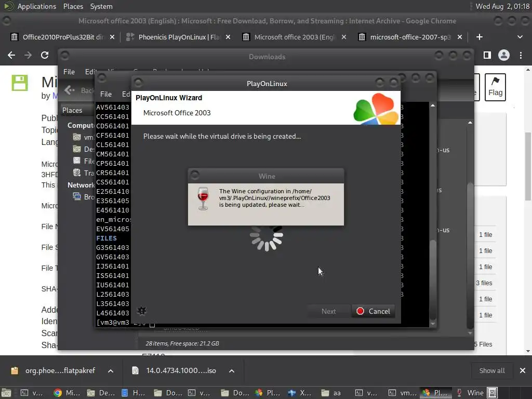Image resolution: width=532 pixels, height=399 pixels.
Task: Click the Desktop folder icon in Downloads sidebar
Action: [77, 149]
